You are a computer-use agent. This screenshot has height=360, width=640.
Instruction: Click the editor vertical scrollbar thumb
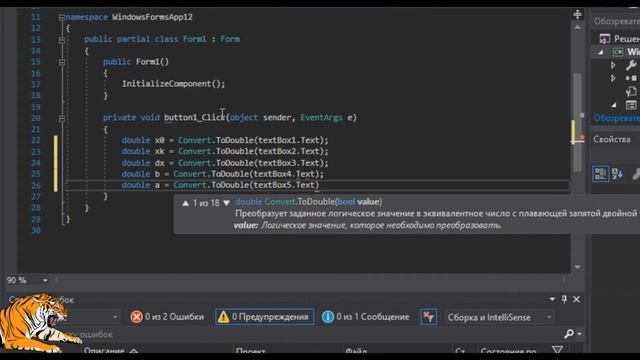tap(577, 122)
